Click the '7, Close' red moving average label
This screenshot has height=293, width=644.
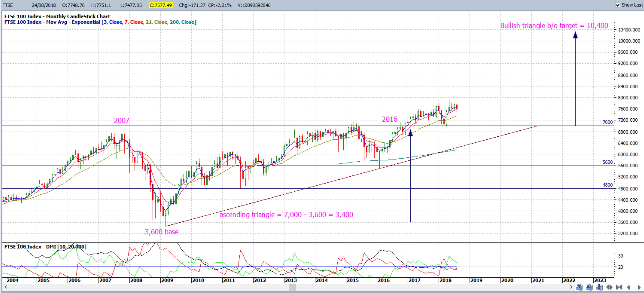pyautogui.click(x=134, y=22)
